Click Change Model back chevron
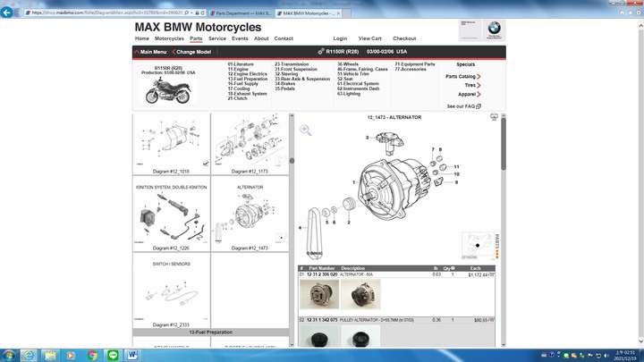This screenshot has height=362, width=644. click(174, 52)
